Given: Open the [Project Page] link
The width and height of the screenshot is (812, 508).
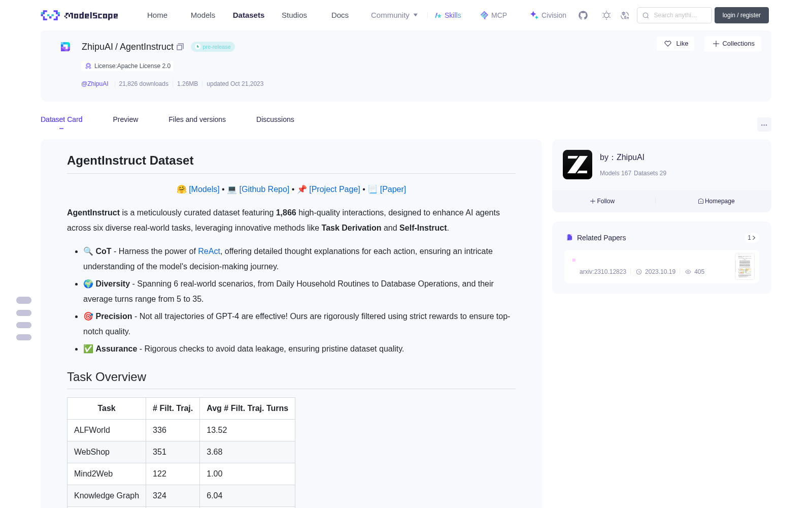Looking at the screenshot, I should click(334, 189).
